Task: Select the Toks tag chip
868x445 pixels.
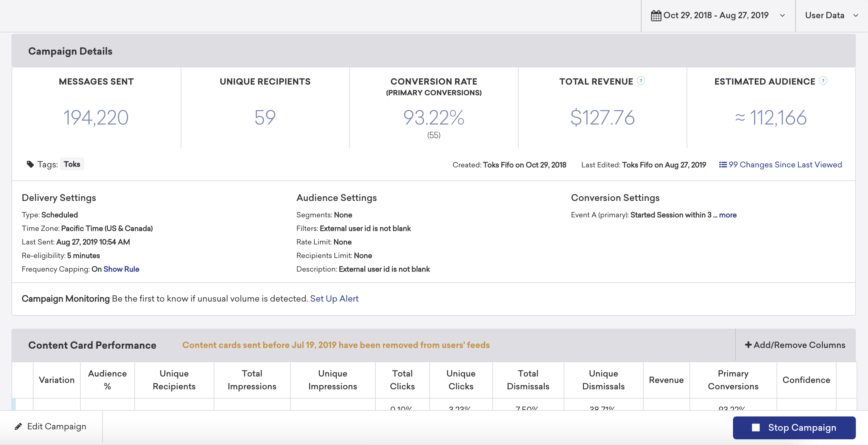Action: [72, 164]
